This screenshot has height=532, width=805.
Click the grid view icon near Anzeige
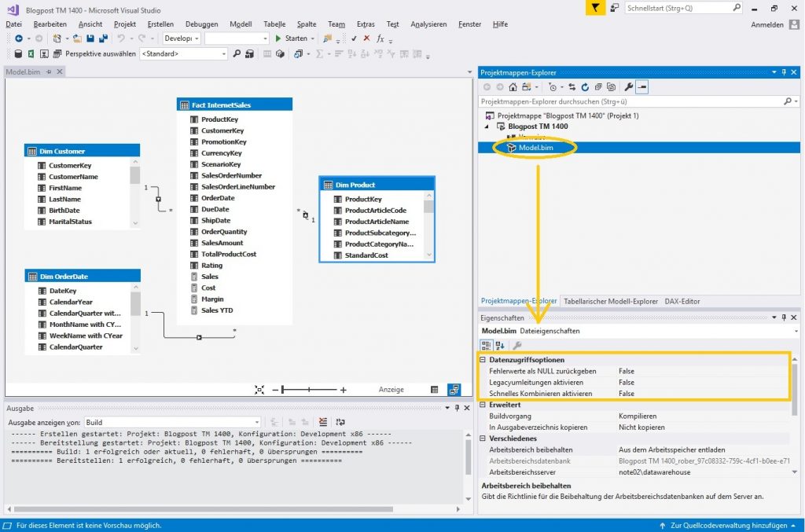435,389
